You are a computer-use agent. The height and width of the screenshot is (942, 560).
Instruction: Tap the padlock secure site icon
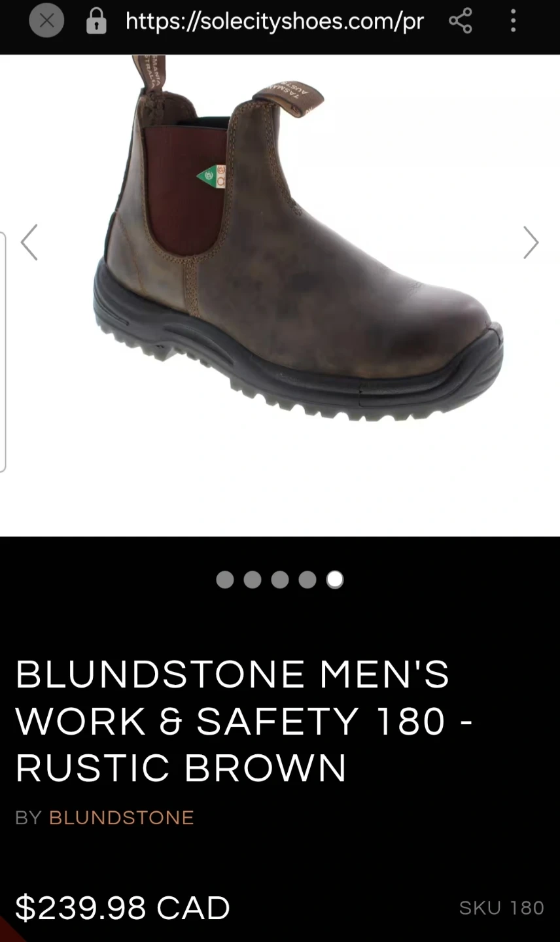click(96, 22)
